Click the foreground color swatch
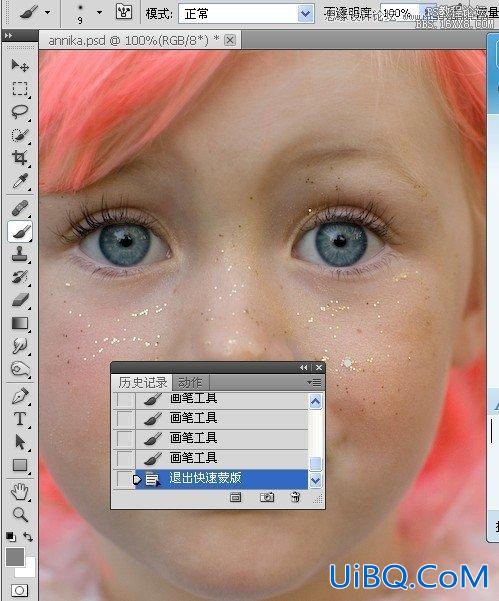Screen dimensions: 499x601 coord(15,557)
